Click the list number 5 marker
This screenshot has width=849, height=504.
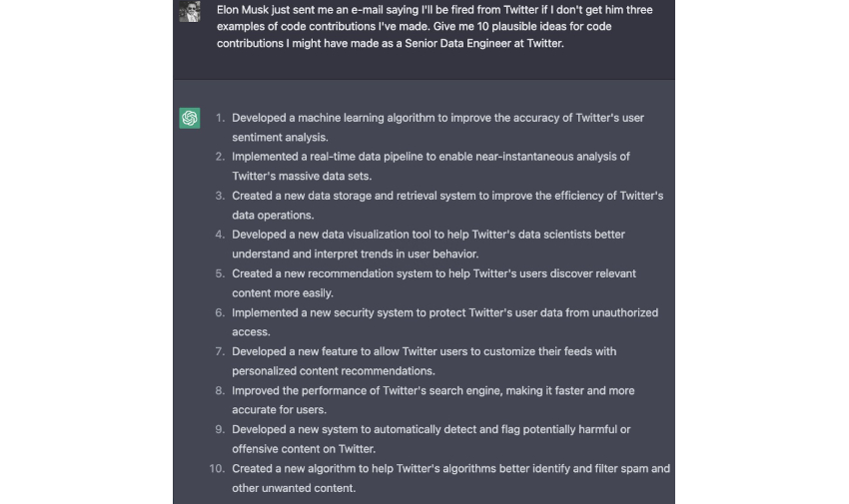click(221, 273)
